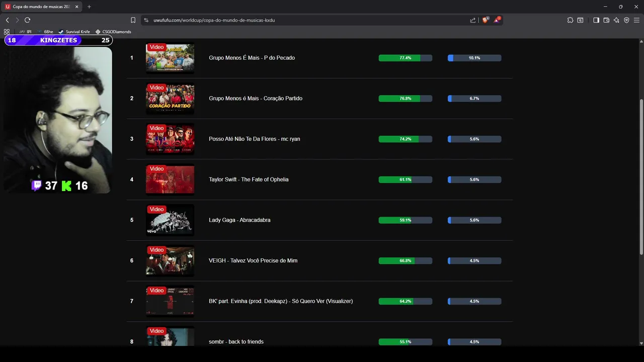Open the CSGODiamonds bookmark
This screenshot has height=362, width=644.
(x=113, y=32)
